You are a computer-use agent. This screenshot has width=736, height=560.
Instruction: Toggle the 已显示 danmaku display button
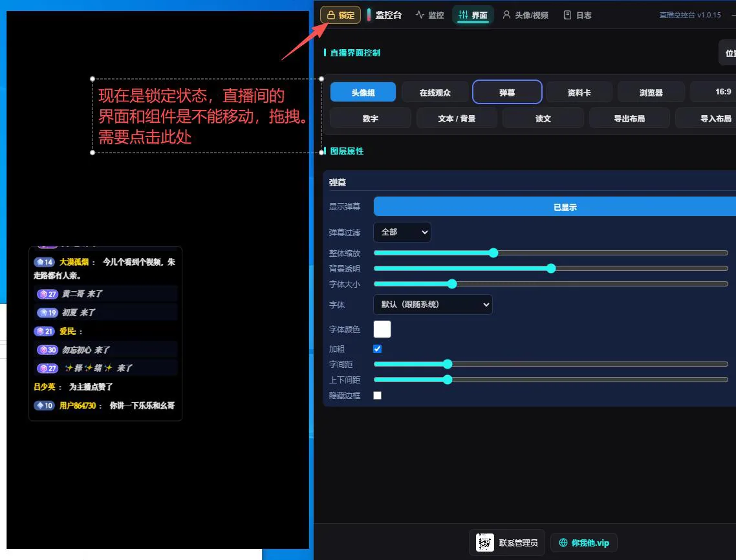click(555, 206)
